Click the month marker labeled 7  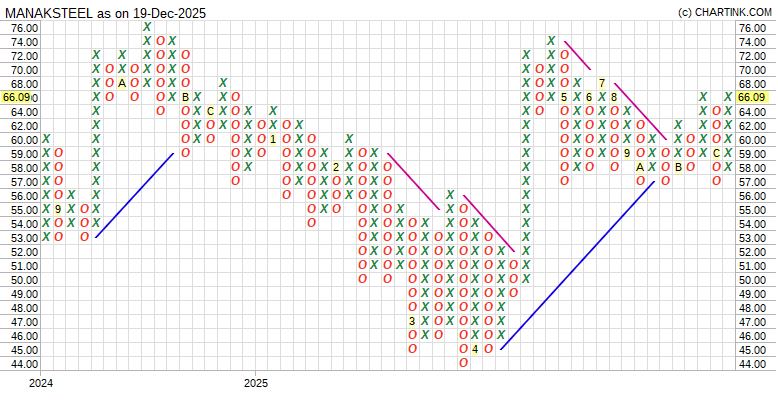coord(602,83)
